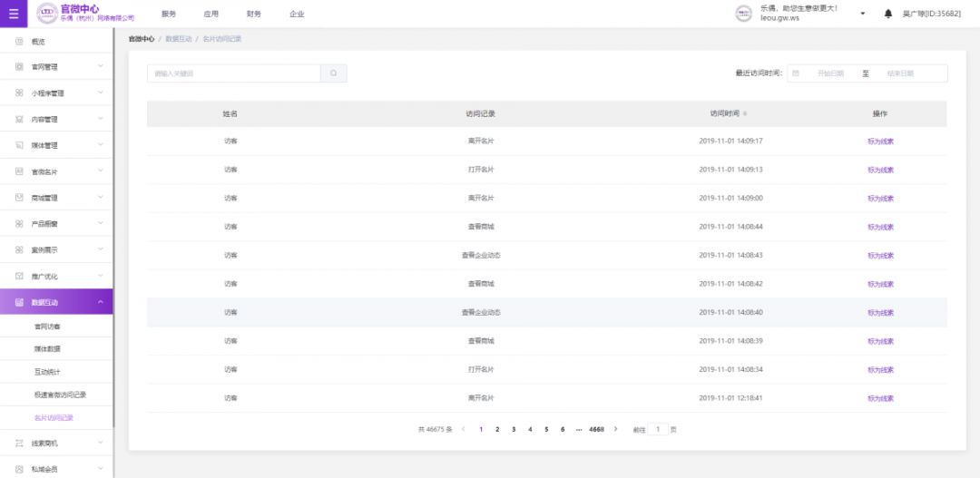Click the 访问时间 column sort icon
This screenshot has height=478, width=980.
[x=745, y=114]
